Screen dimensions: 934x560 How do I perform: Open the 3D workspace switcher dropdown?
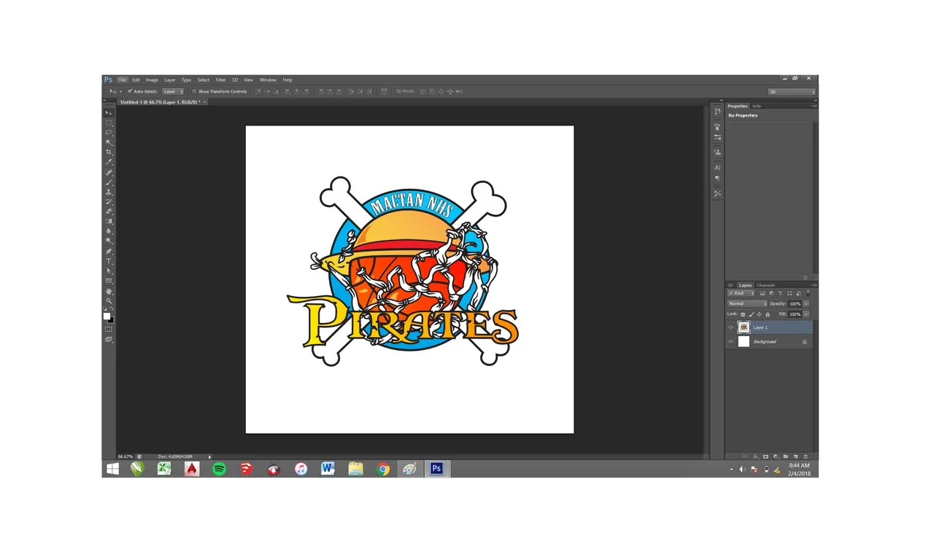click(791, 92)
